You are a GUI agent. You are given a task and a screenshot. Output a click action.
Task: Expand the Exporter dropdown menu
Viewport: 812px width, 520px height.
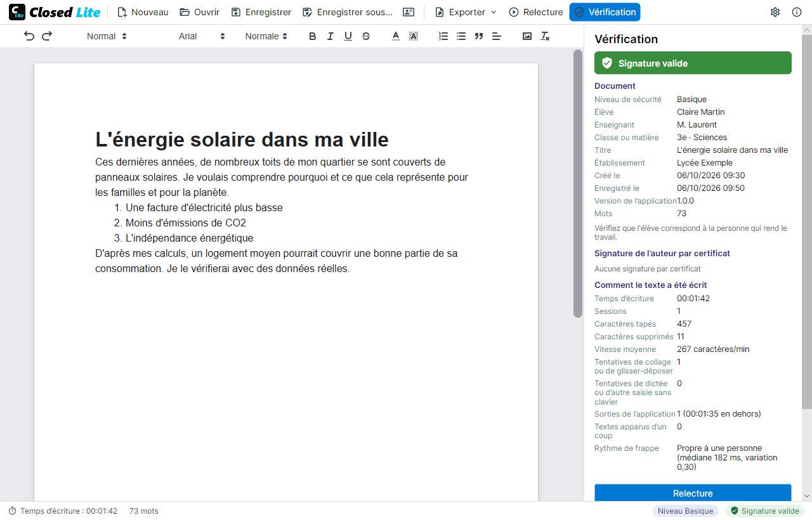[x=466, y=12]
